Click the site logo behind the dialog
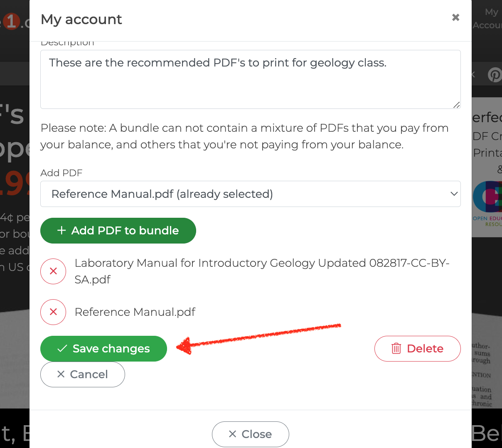502x448 pixels. (x=15, y=22)
